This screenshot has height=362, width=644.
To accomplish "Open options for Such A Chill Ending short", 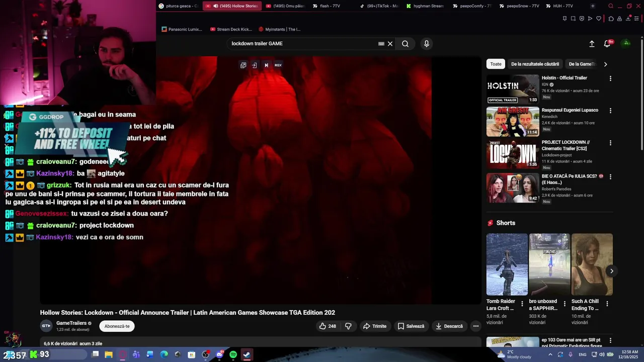I will (x=607, y=304).
